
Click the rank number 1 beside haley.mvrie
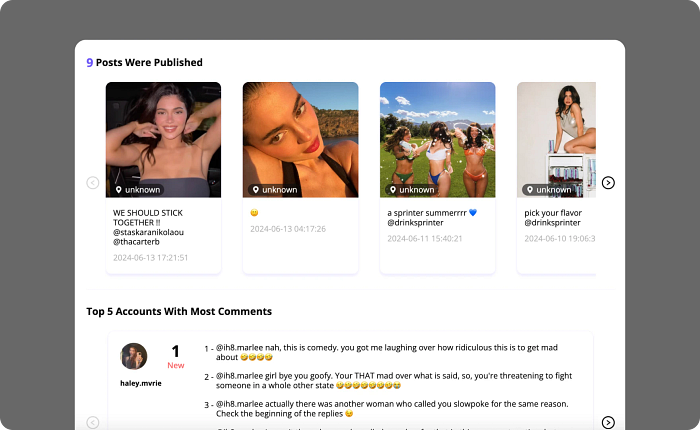click(x=175, y=351)
